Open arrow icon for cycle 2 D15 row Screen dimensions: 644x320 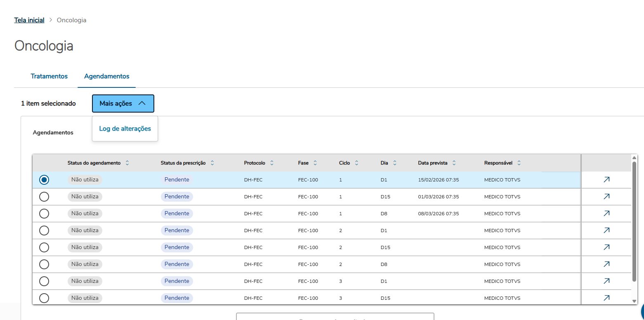(x=606, y=247)
